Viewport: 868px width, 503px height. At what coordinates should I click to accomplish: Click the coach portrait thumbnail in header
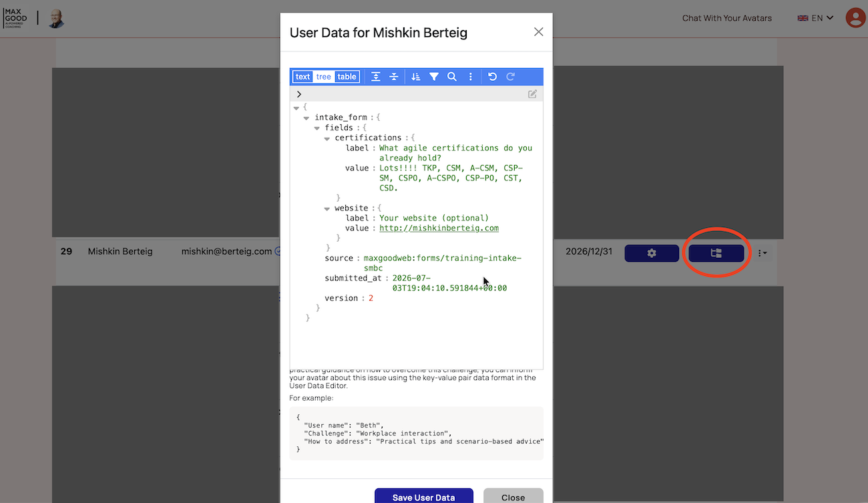(x=56, y=18)
